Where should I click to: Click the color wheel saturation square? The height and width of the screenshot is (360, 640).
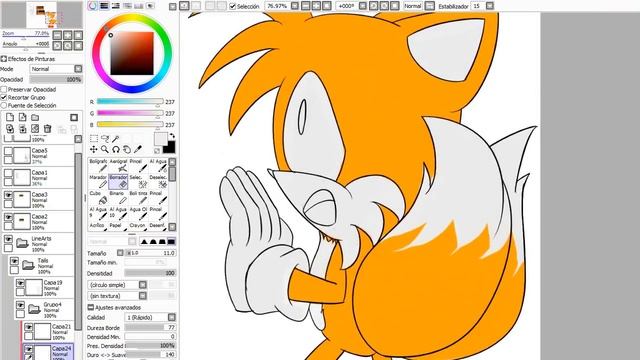(x=132, y=53)
